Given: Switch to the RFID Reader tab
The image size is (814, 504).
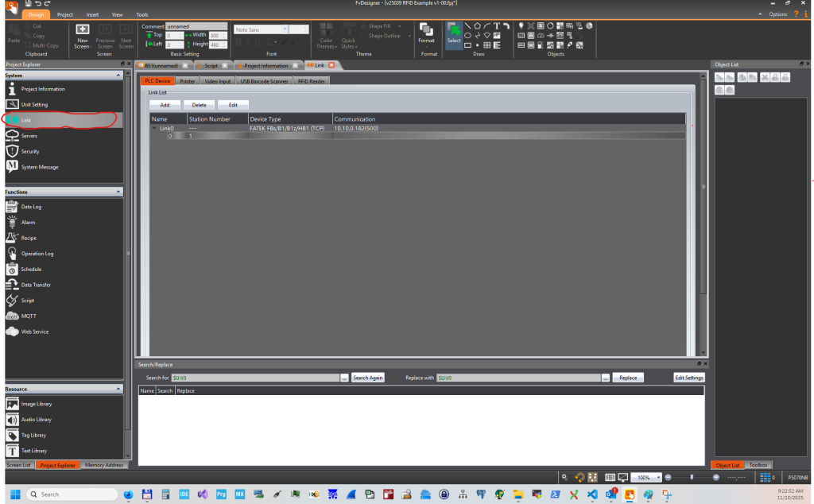Looking at the screenshot, I should point(312,81).
